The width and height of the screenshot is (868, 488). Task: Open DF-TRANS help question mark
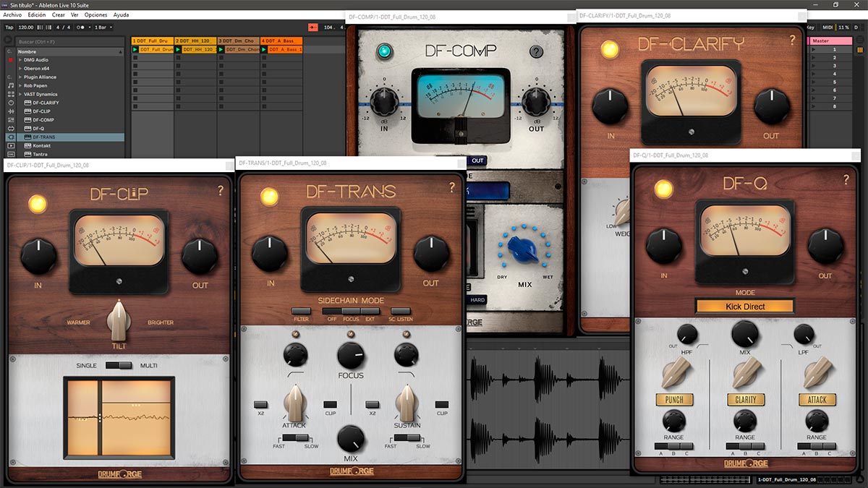[x=452, y=188]
